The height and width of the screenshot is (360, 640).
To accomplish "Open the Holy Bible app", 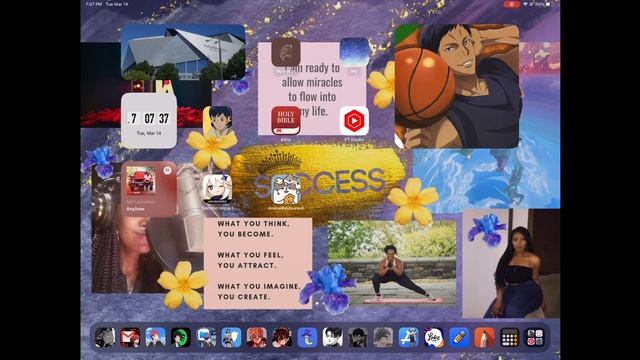I will 286,120.
